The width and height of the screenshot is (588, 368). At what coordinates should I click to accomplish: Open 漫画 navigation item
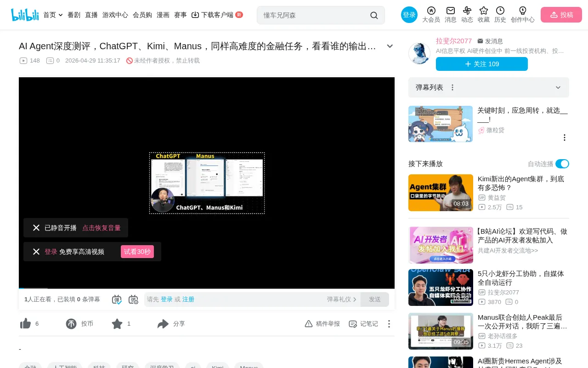[x=163, y=15]
